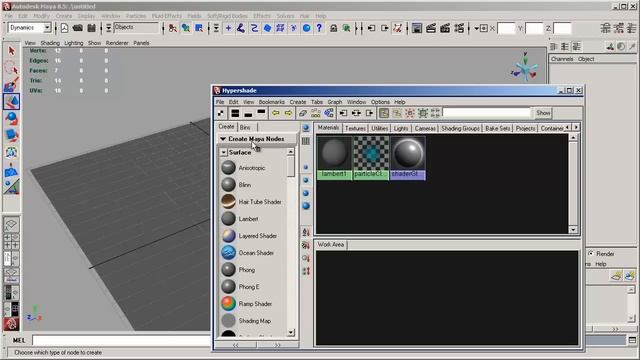The width and height of the screenshot is (640, 360).
Task: Click the Help question mark shelf icon
Action: [319, 28]
